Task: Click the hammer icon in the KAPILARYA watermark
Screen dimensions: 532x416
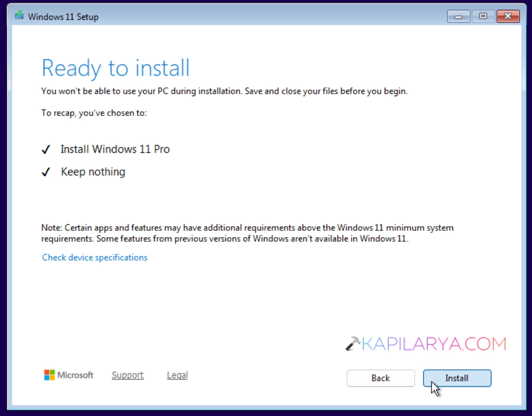Action: coord(353,343)
